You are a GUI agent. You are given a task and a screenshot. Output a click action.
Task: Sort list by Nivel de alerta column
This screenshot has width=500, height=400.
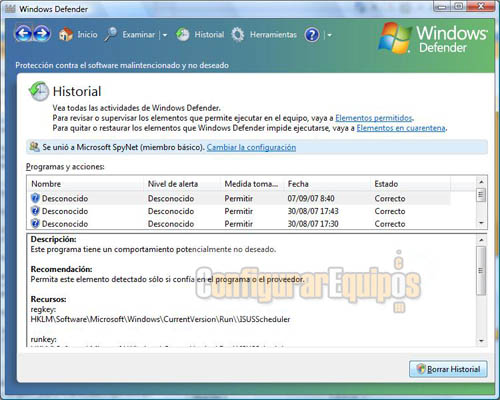point(182,184)
